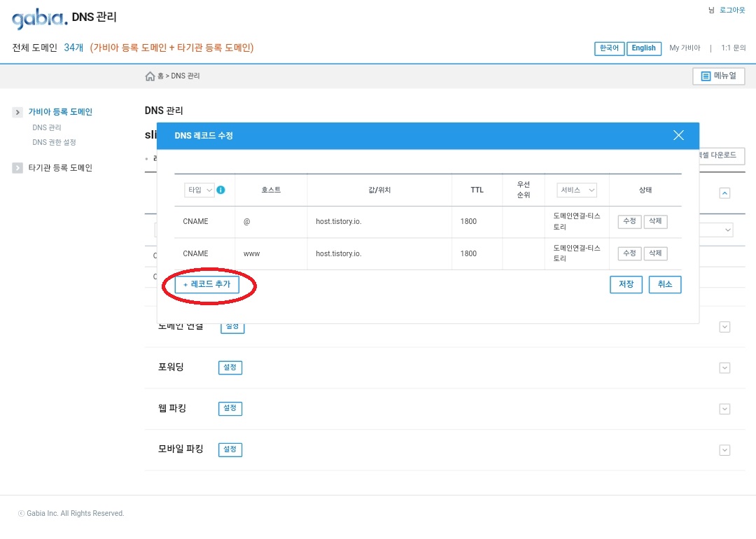756x539 pixels.
Task: Click the 호스트 column header
Action: pos(271,190)
